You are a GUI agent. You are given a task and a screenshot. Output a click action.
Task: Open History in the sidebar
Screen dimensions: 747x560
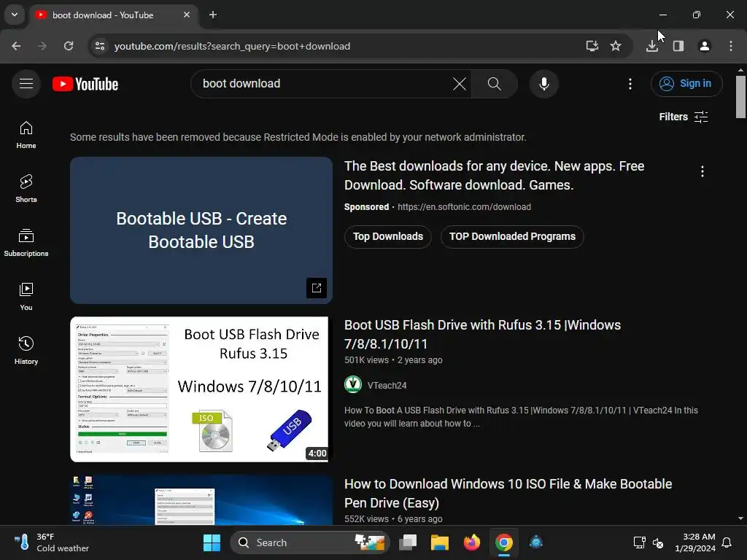coord(26,351)
